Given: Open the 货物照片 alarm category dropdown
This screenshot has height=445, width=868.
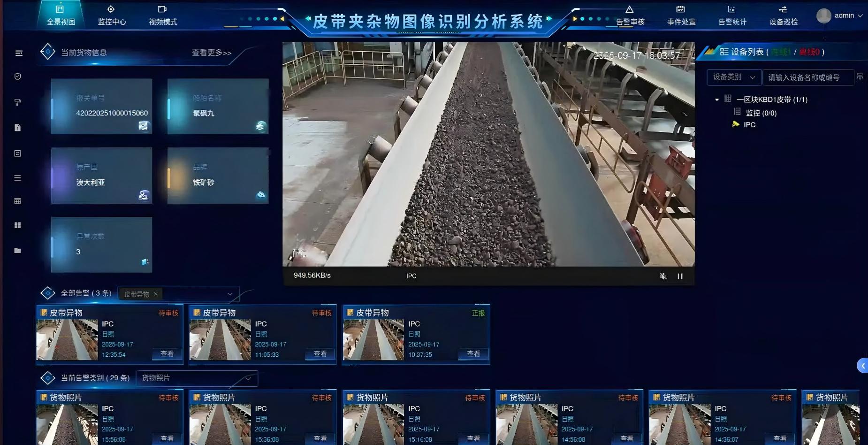Looking at the screenshot, I should tap(197, 378).
